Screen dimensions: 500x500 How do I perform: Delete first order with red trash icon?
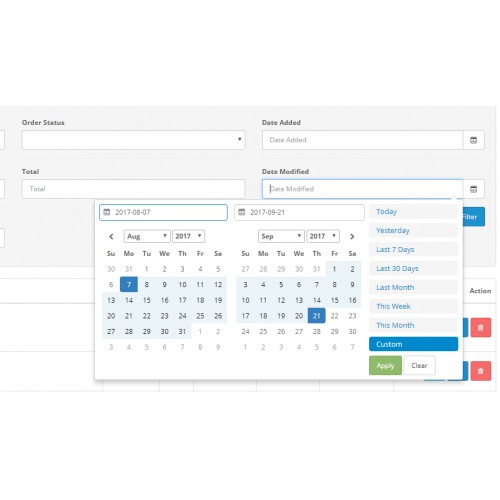coord(480,327)
